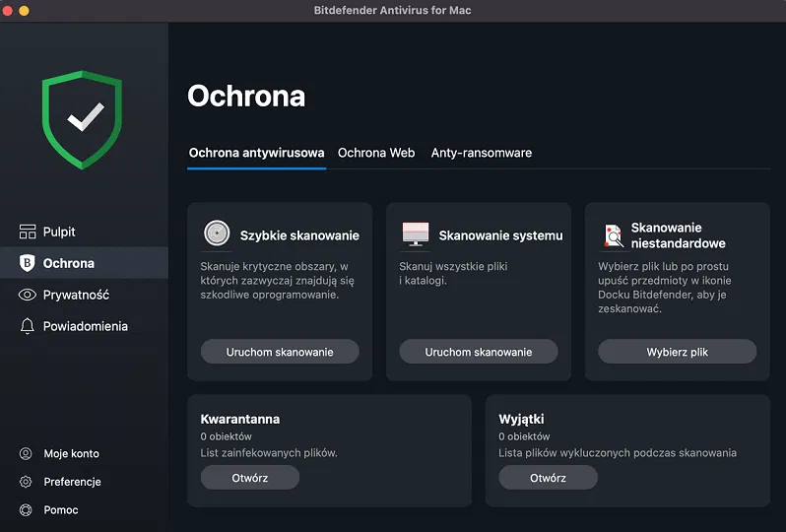This screenshot has height=532, width=786.
Task: Select the Ochrona shield icon in sidebar
Action: [x=27, y=263]
